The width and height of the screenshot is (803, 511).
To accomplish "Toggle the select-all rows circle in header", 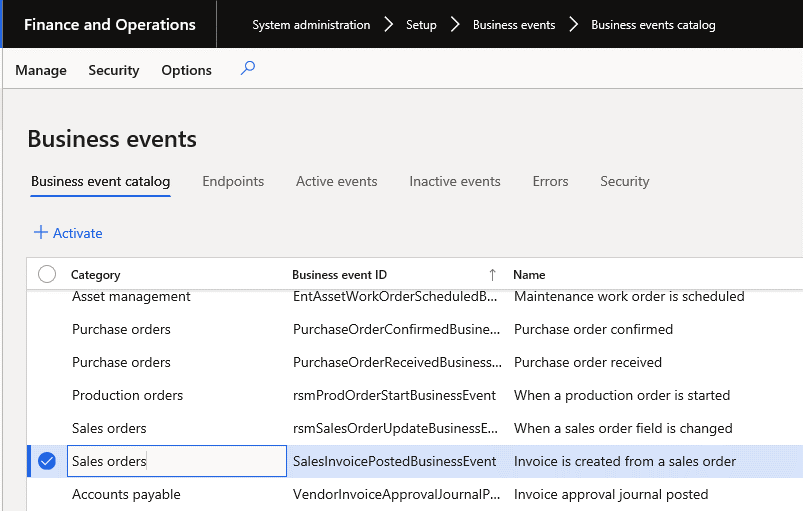I will click(47, 274).
